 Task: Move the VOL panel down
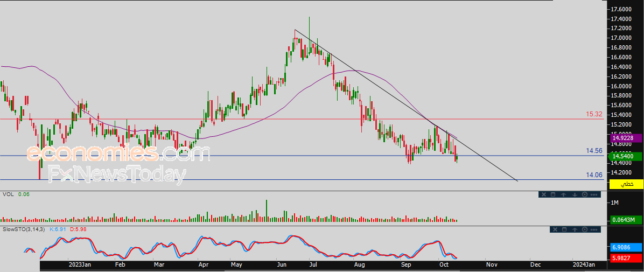coord(573,194)
